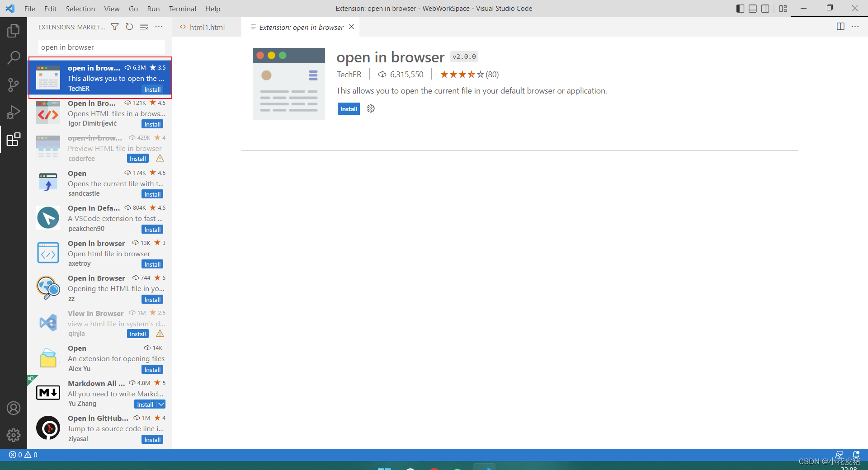Click the warning icon for coderfee extension

tap(160, 158)
